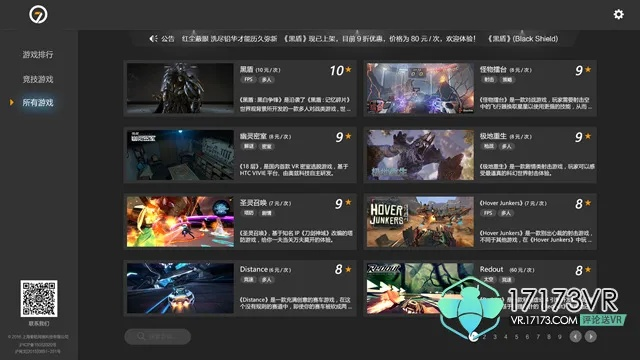Go to page 4 in the pagination
Screen dimensions: 640x360
tap(506, 337)
